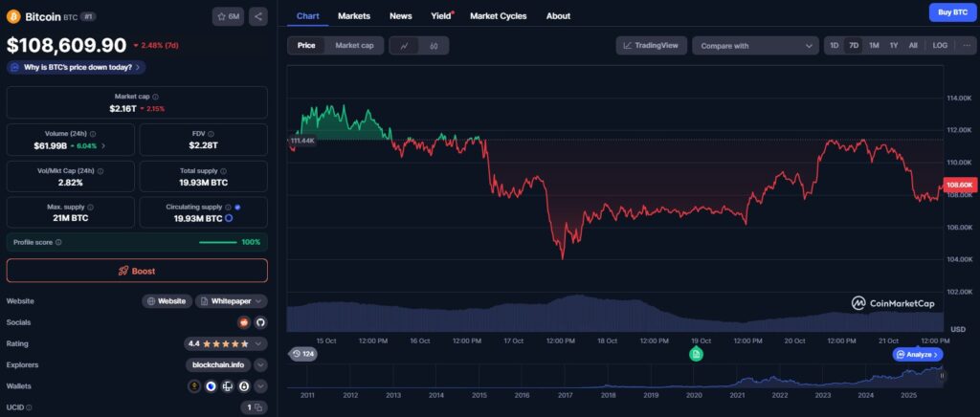Open the Website link
Image resolution: width=980 pixels, height=417 pixels.
click(x=167, y=301)
